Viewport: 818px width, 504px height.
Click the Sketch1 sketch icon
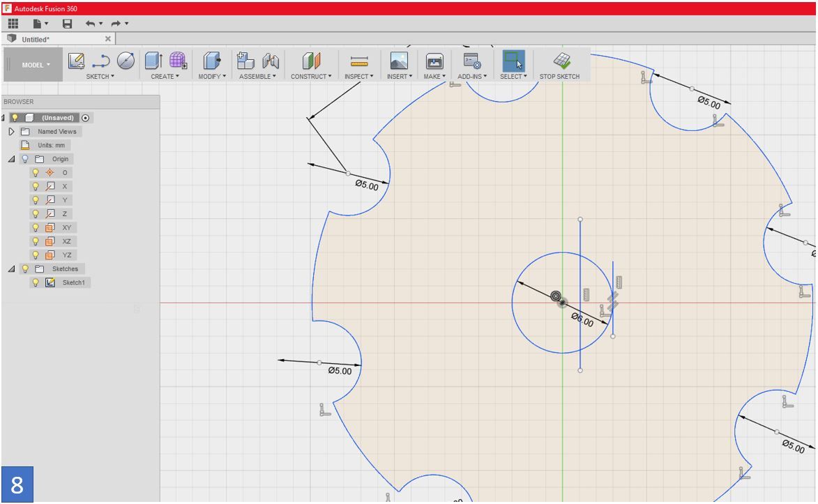50,282
